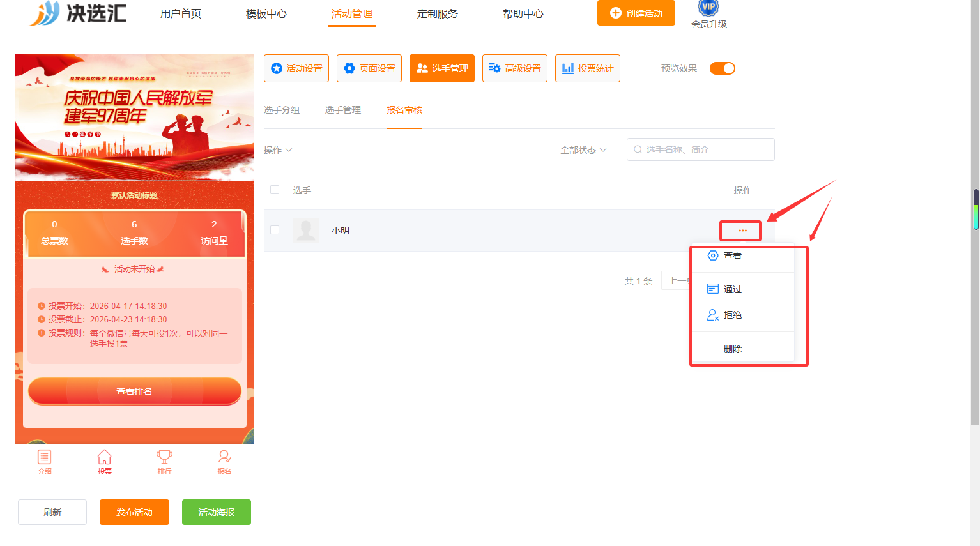This screenshot has height=546, width=980.
Task: Click the 活动海报 green button
Action: 217,512
